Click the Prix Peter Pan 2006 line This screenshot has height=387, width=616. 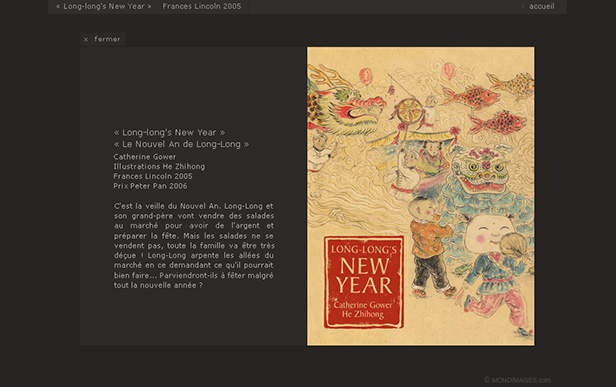tap(150, 186)
